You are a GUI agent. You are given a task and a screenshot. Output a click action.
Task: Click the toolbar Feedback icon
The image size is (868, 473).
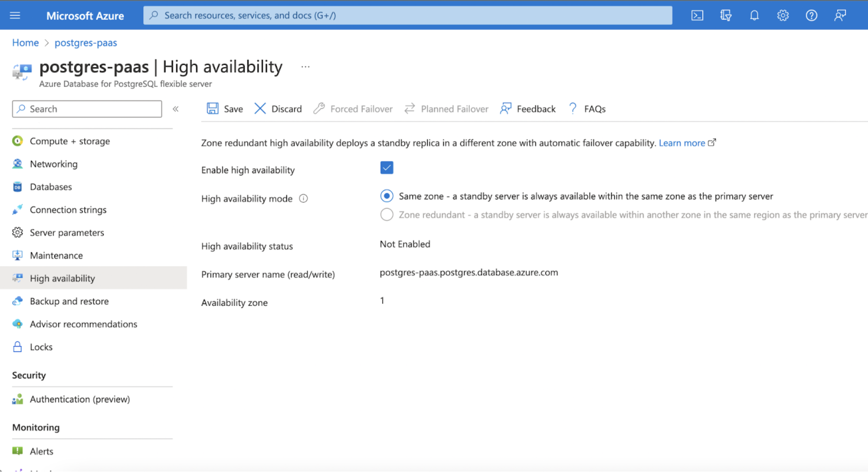pyautogui.click(x=505, y=108)
